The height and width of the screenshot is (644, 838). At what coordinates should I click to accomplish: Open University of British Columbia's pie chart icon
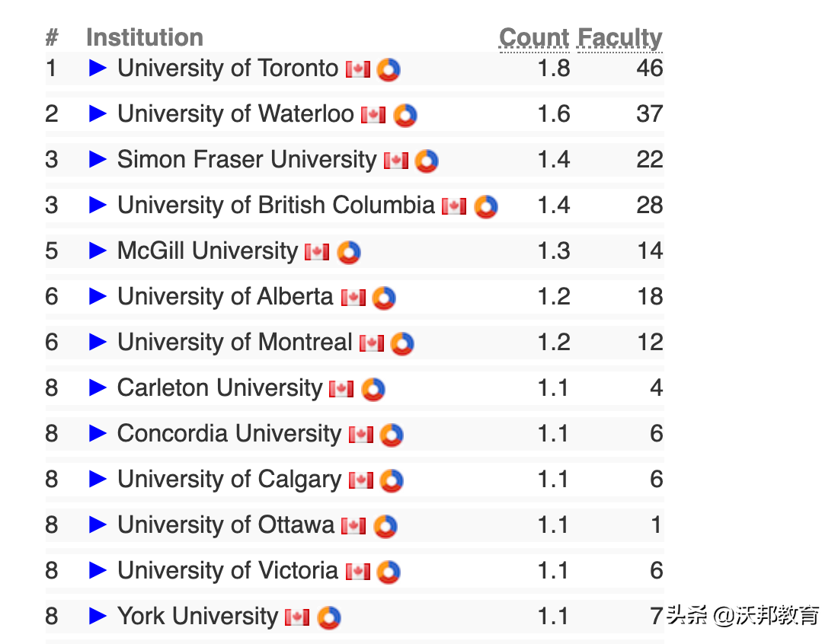point(485,206)
